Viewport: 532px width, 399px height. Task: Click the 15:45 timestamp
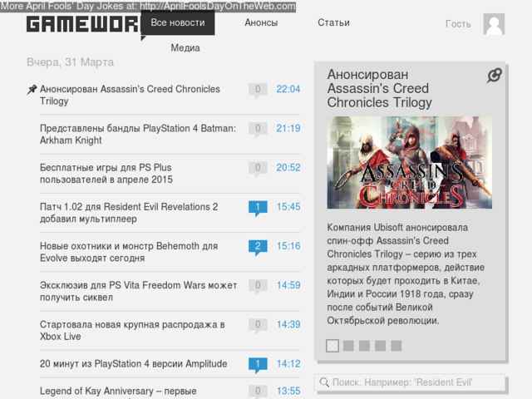point(288,207)
